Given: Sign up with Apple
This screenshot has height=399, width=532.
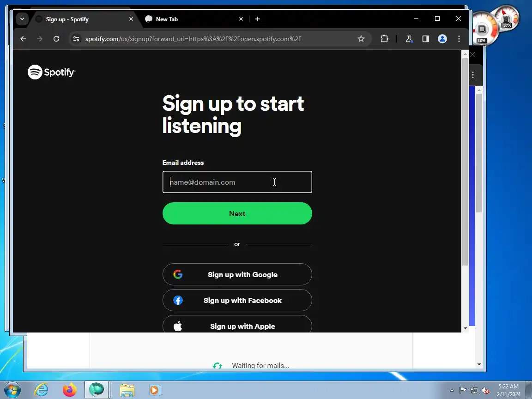Looking at the screenshot, I should pos(237,324).
